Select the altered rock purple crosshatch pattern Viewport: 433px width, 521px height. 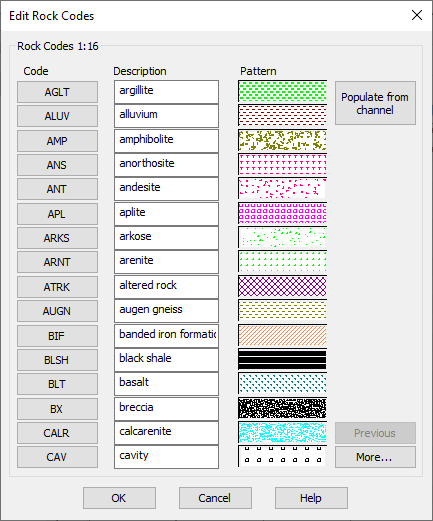[x=282, y=286]
